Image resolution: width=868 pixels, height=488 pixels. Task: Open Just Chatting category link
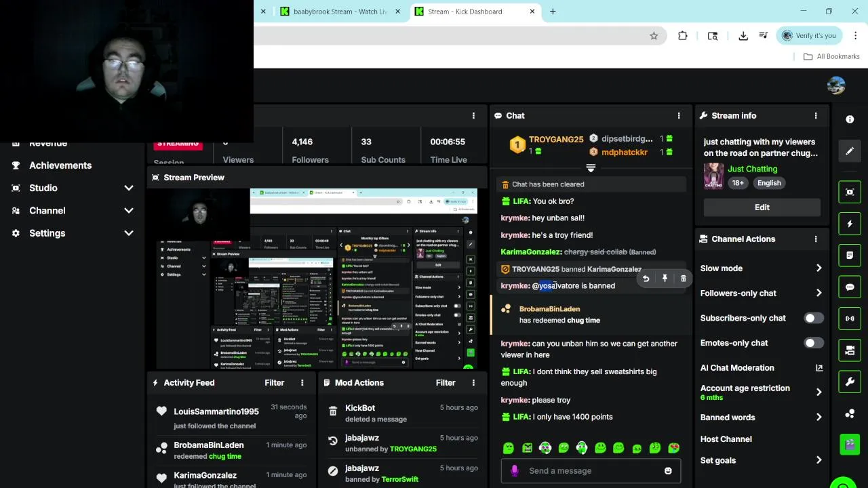753,169
